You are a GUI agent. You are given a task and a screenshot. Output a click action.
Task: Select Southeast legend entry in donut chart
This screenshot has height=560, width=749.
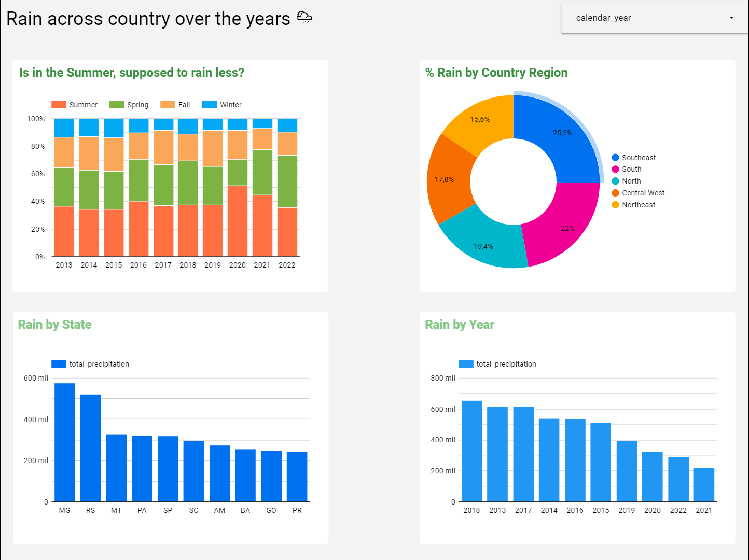634,158
